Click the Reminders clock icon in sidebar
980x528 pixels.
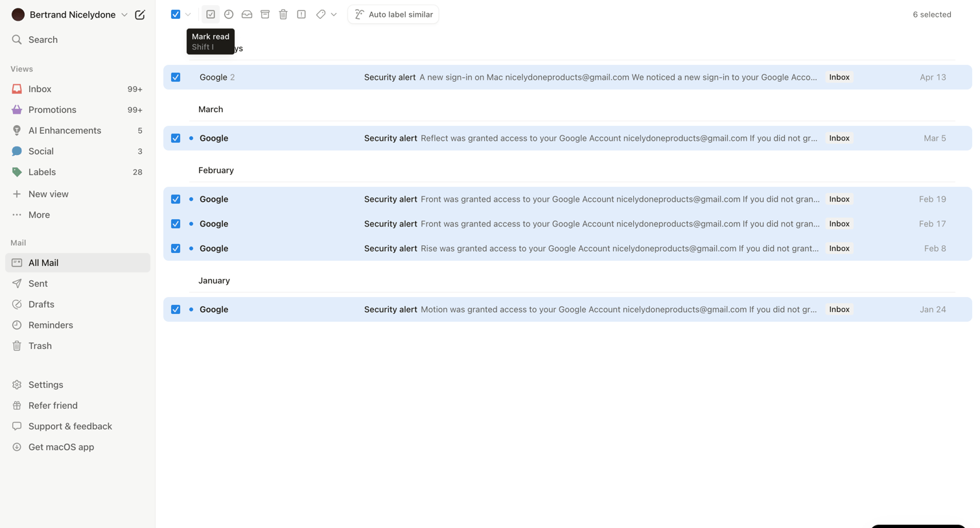tap(17, 325)
